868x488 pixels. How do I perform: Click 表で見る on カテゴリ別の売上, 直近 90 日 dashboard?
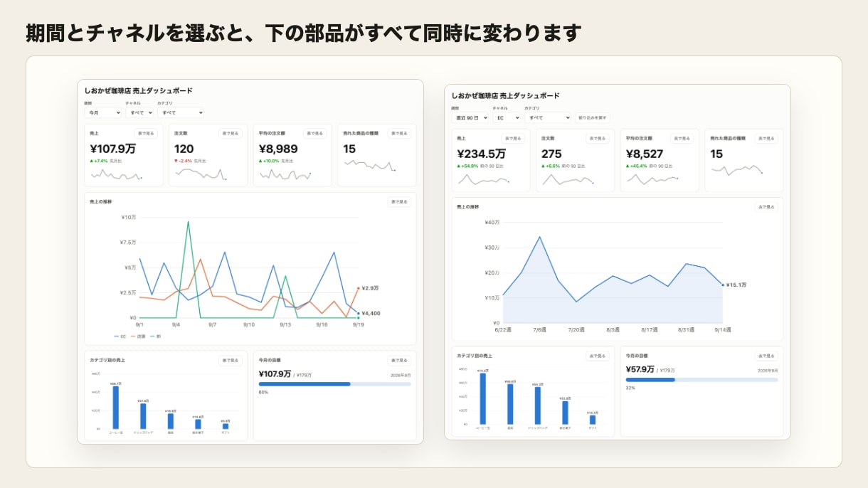[x=598, y=356]
